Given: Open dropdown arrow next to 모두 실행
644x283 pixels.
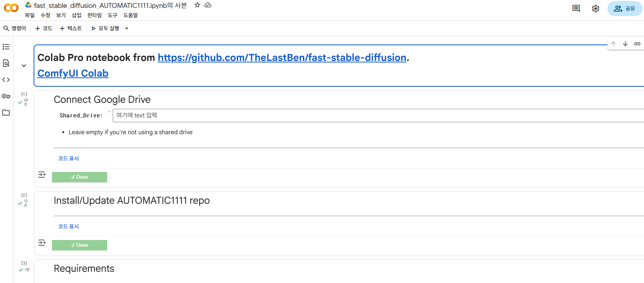Looking at the screenshot, I should tap(127, 28).
